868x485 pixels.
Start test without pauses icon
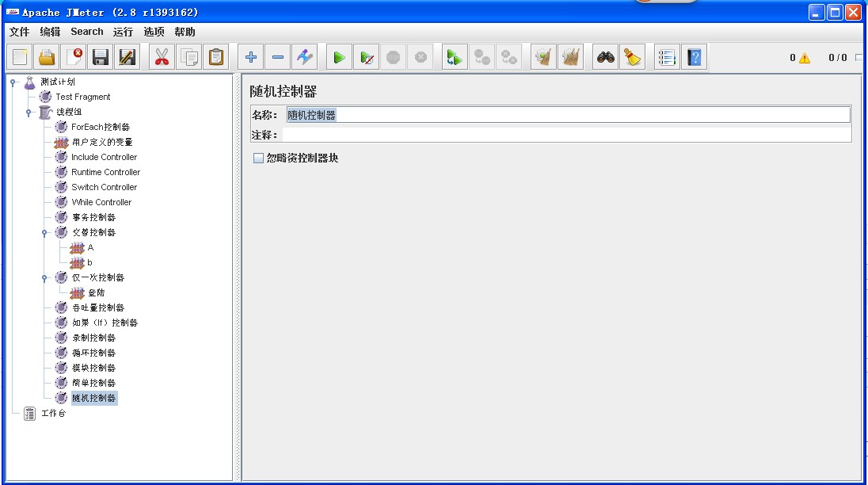coord(367,57)
